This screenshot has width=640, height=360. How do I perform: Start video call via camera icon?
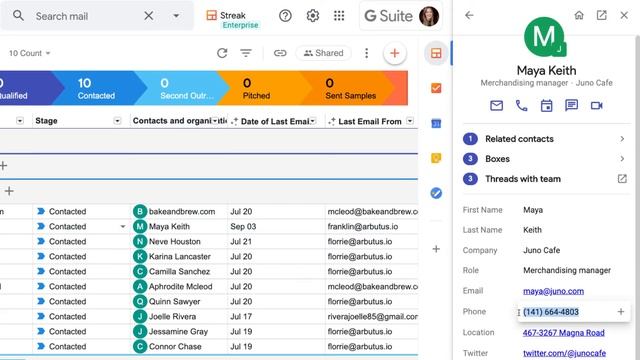[x=596, y=106]
